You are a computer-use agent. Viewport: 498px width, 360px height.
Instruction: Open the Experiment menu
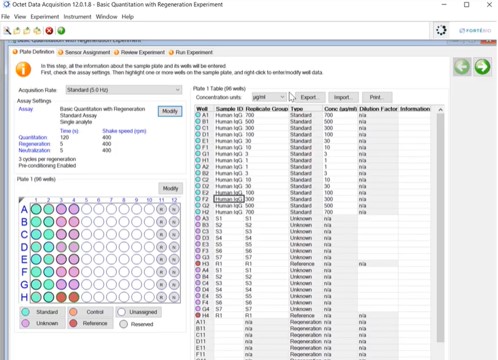tap(45, 17)
